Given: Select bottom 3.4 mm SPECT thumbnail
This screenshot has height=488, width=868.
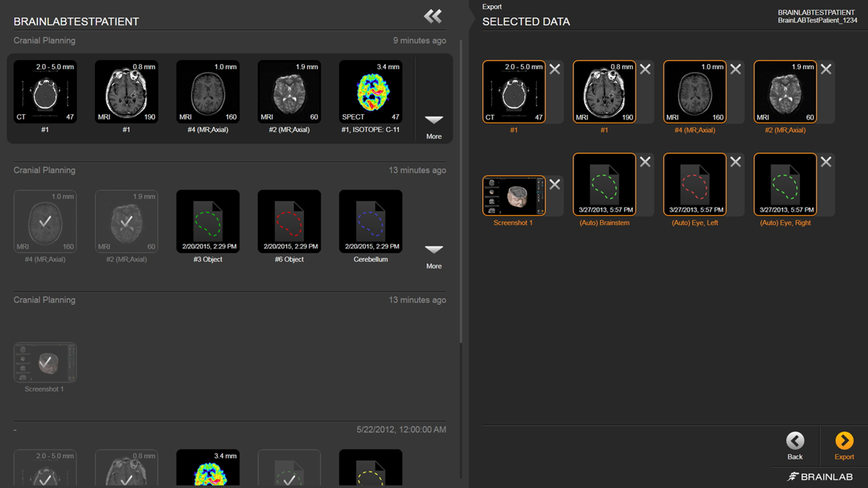Looking at the screenshot, I should pyautogui.click(x=208, y=468).
